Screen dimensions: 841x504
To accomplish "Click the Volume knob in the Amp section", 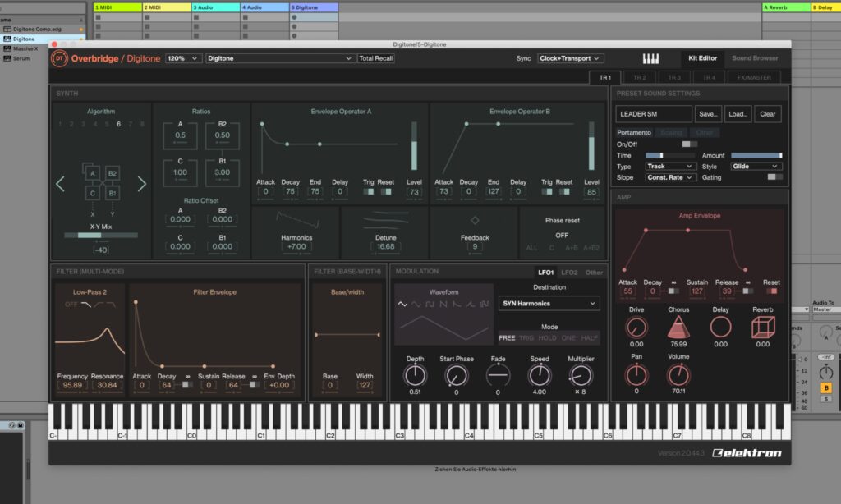I will coord(678,375).
